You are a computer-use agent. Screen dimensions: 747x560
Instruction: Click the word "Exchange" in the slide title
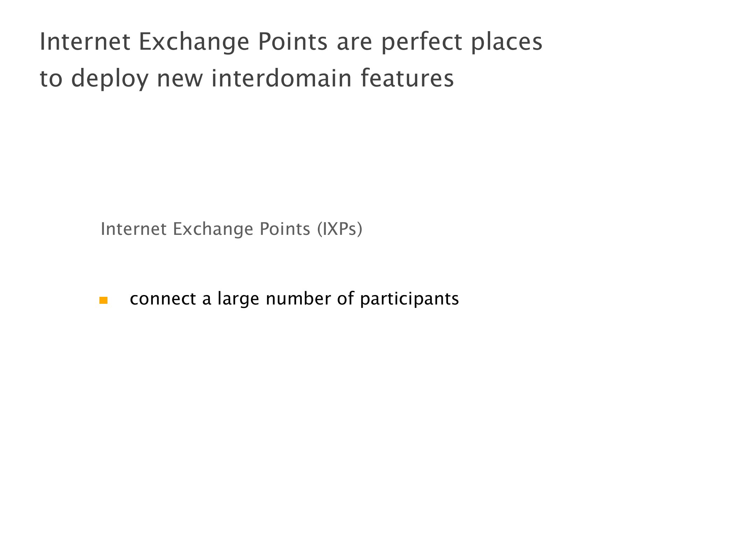194,42
